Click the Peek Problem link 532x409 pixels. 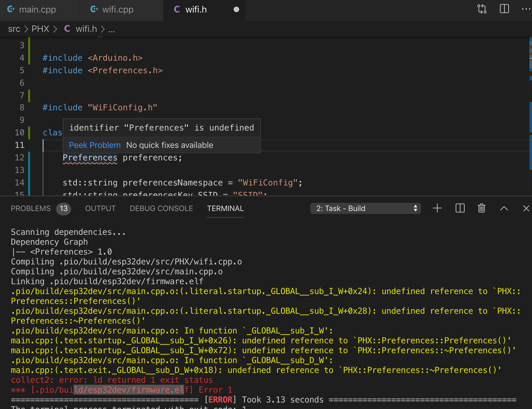[x=95, y=145]
